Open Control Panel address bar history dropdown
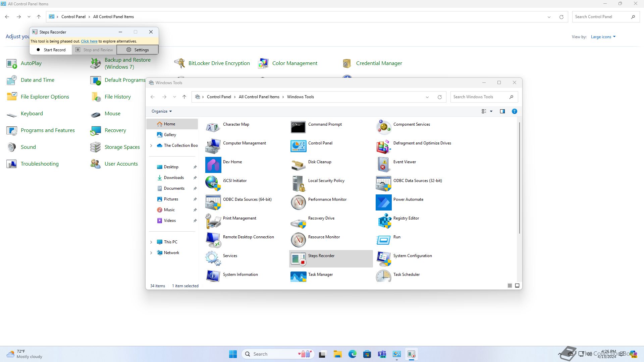This screenshot has height=362, width=644. tap(549, 17)
